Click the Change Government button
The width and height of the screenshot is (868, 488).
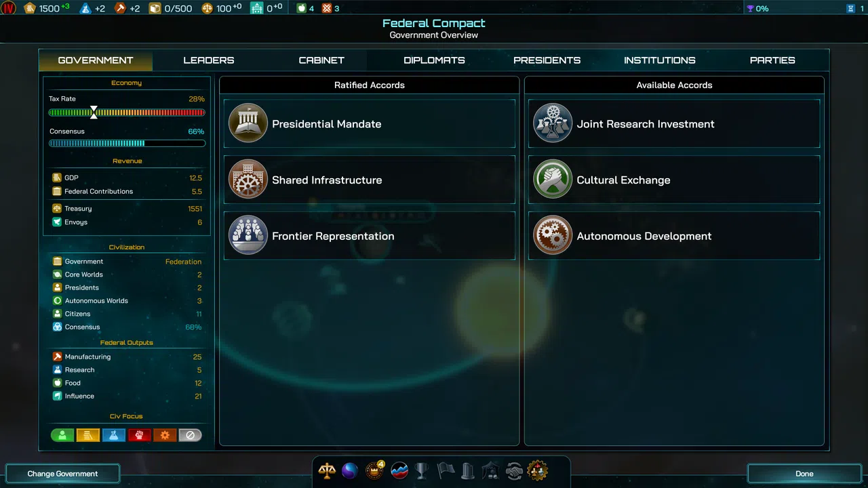tap(62, 474)
